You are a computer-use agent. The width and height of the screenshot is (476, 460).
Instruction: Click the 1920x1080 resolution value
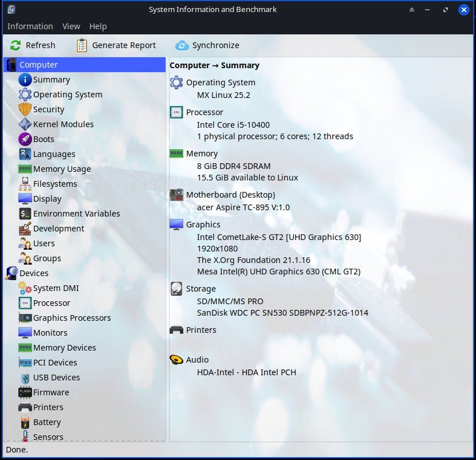pos(217,249)
